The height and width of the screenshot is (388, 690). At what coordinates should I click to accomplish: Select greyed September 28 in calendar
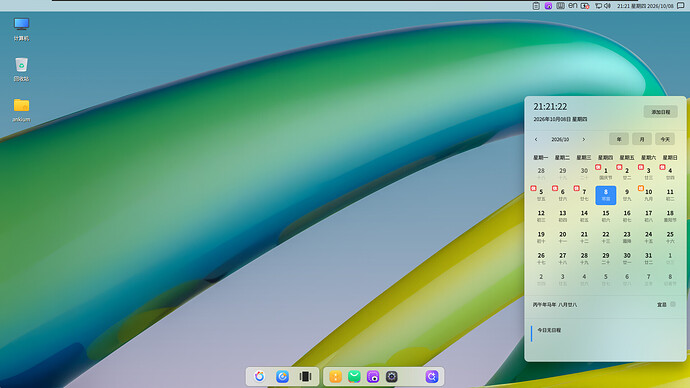[541, 174]
